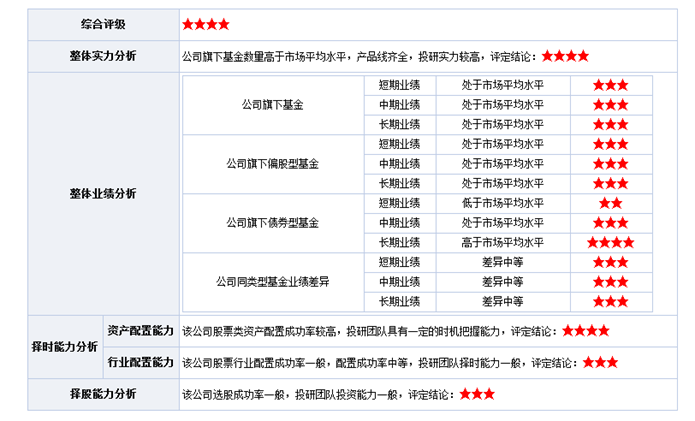Select the 择时能力分析 section header
This screenshot has width=695, height=421.
(63, 347)
